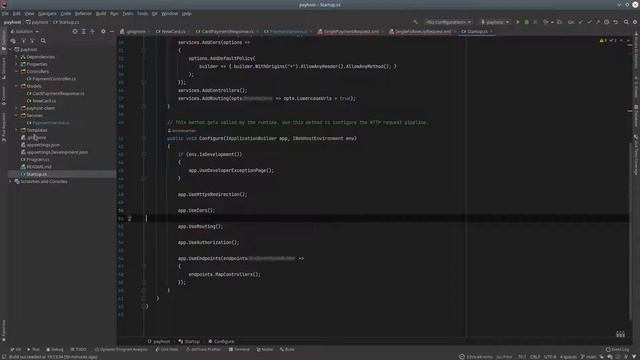Open the Tools menu

click(142, 13)
